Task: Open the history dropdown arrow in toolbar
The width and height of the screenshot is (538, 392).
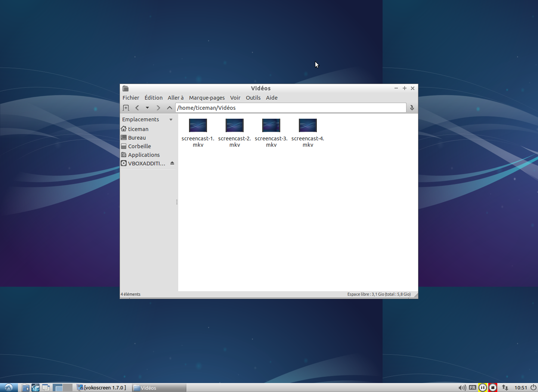Action: (147, 108)
